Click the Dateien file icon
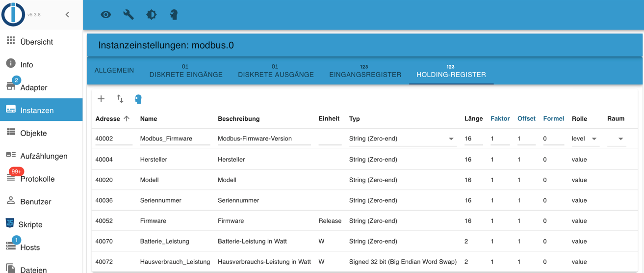The width and height of the screenshot is (644, 273). coord(11,268)
